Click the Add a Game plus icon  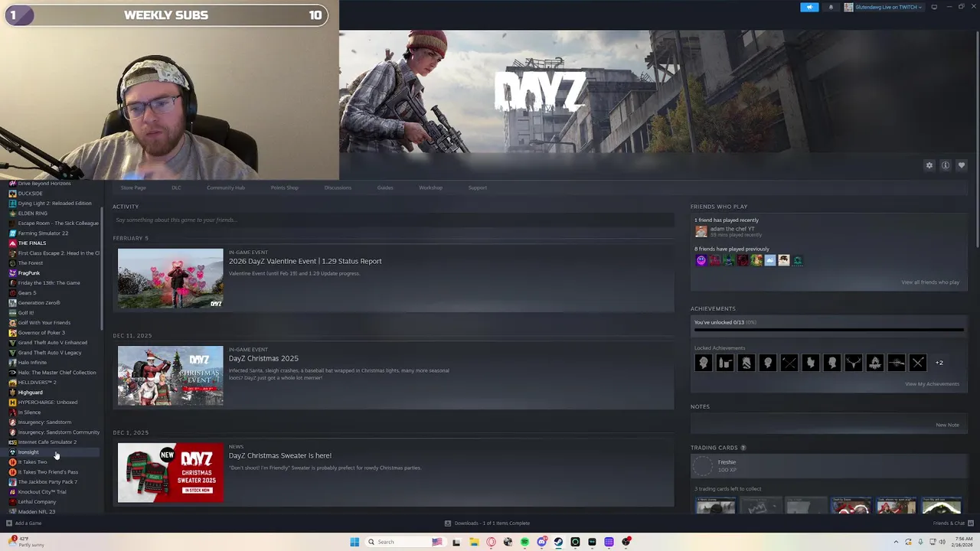(9, 523)
